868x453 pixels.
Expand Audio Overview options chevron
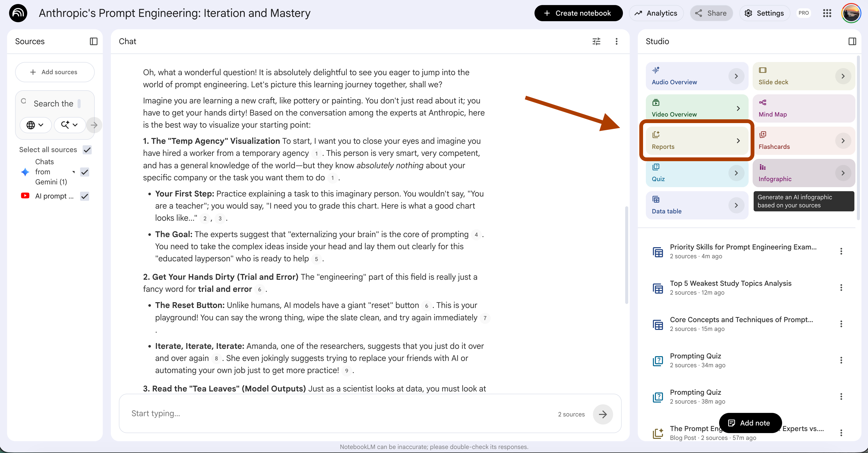[736, 76]
